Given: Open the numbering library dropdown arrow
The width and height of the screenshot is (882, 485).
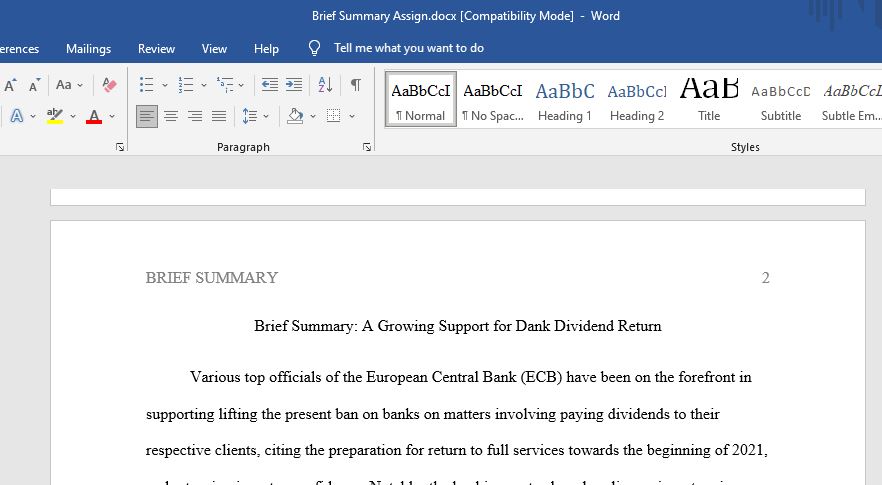Looking at the screenshot, I should click(x=204, y=86).
